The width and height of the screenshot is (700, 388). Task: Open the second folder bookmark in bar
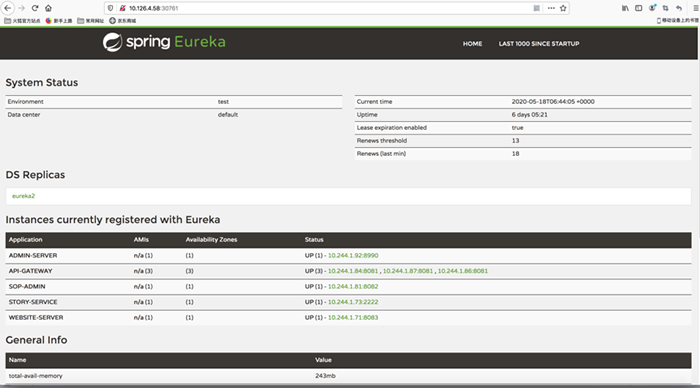point(91,21)
